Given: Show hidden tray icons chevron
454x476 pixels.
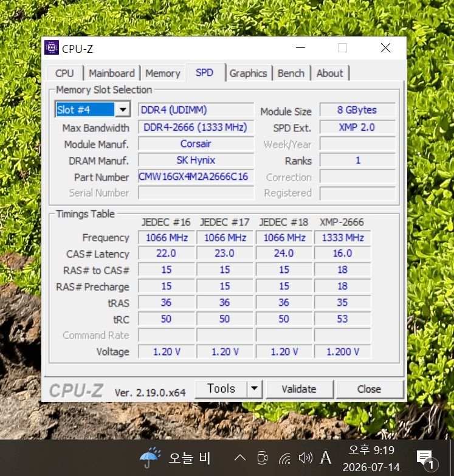Looking at the screenshot, I should (x=240, y=458).
